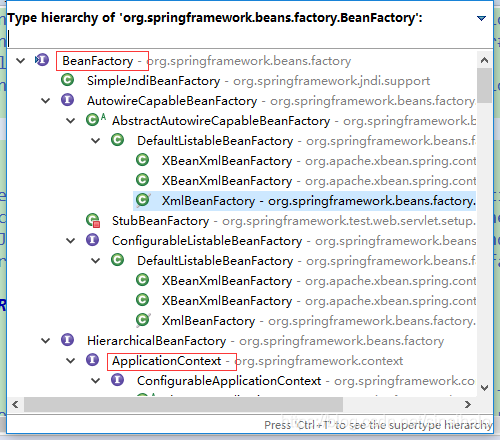This screenshot has width=500, height=440.
Task: Click the horizontal scrollbar right arrow
Action: tap(468, 405)
